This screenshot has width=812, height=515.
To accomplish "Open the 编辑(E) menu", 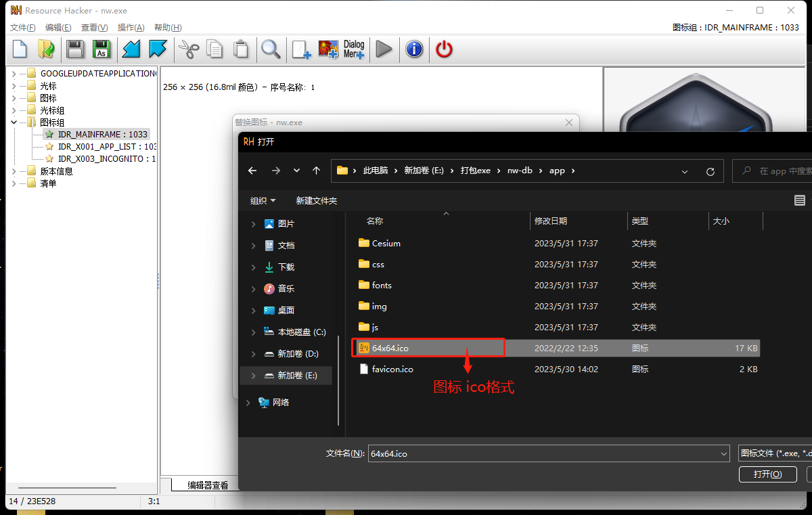I will [58, 28].
